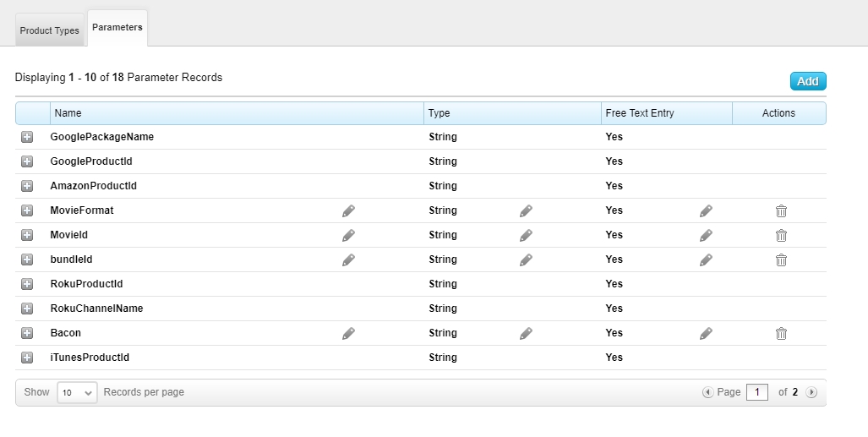Expand the RokuChannelName row
Screen dimensions: 868x437
click(27, 309)
